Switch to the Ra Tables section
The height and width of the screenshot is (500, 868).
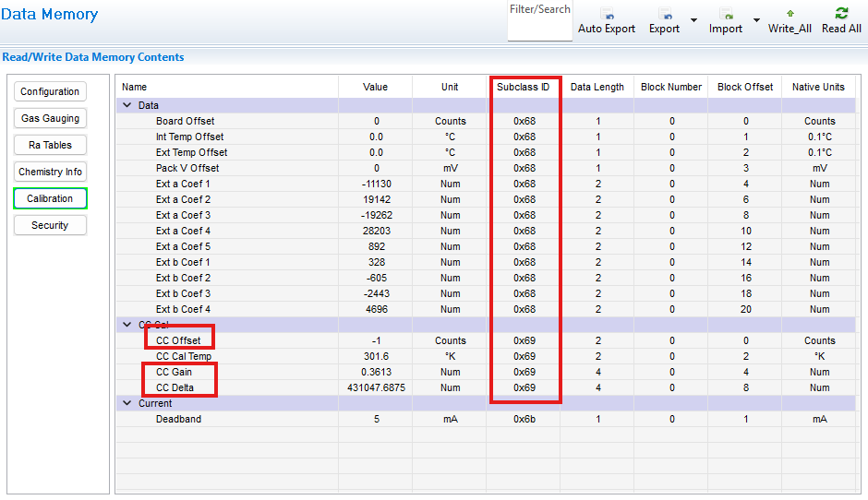pos(50,145)
